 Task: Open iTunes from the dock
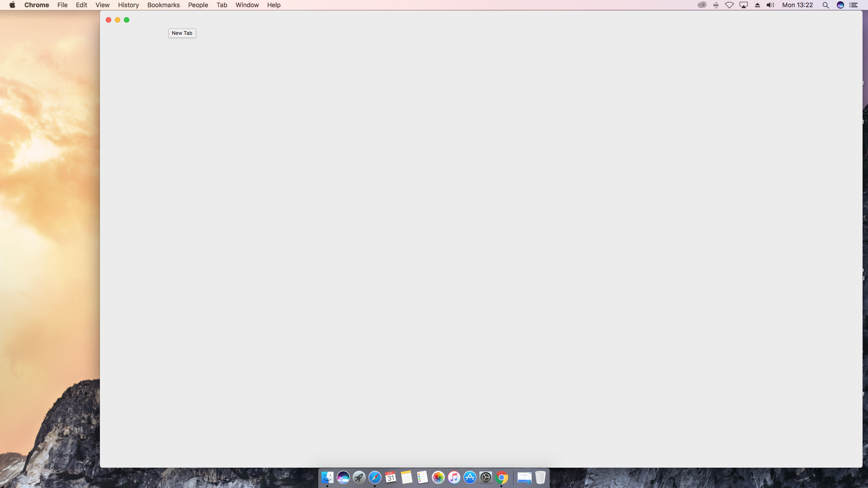(x=454, y=477)
